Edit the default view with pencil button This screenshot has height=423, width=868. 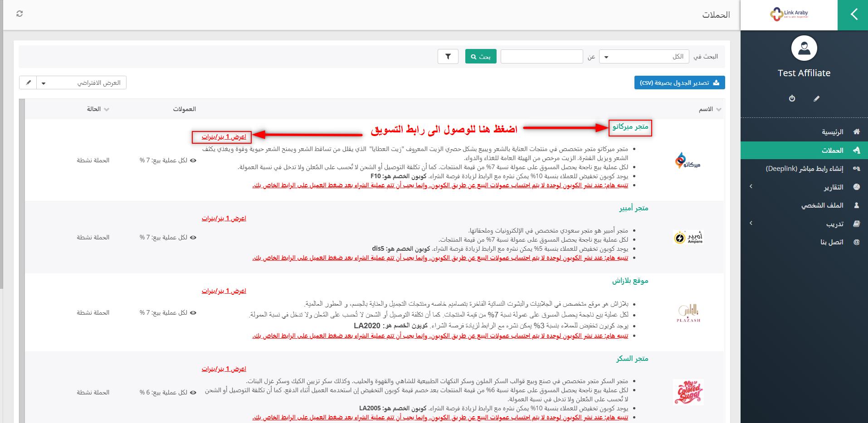pos(28,83)
